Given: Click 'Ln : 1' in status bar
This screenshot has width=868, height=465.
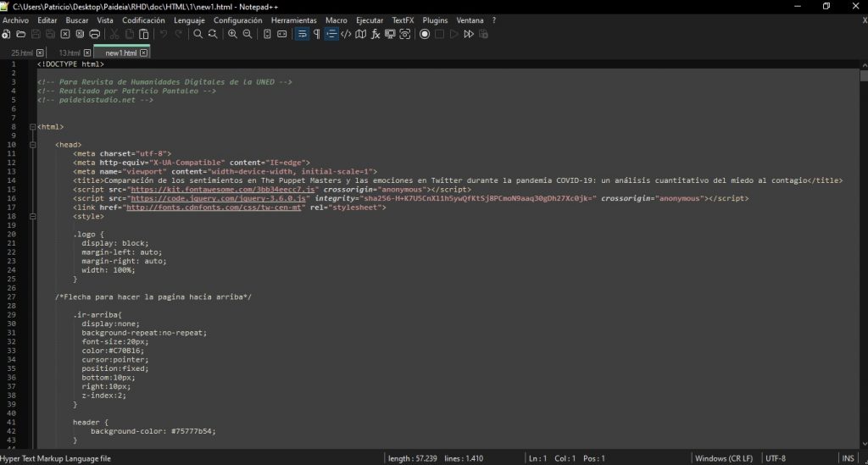Looking at the screenshot, I should [537, 458].
